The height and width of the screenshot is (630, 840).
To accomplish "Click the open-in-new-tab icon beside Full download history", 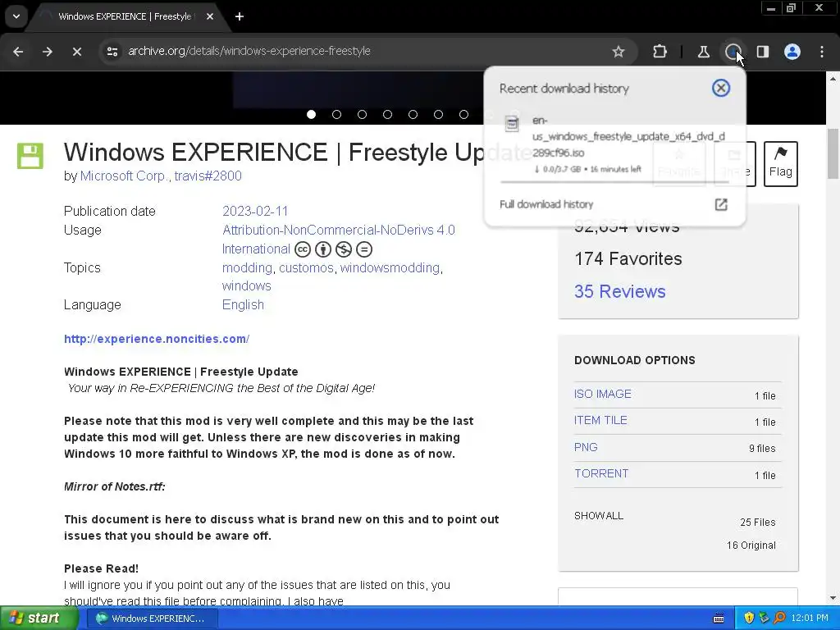I will point(721,204).
